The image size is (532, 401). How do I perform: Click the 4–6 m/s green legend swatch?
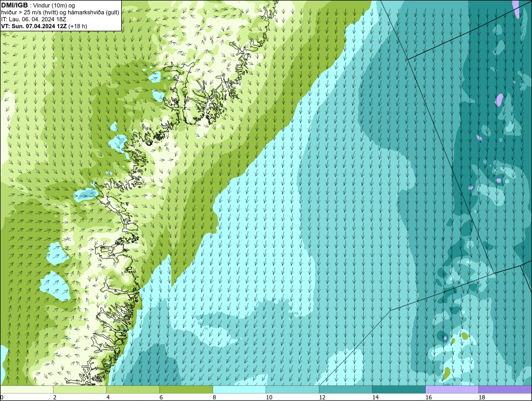pos(133,389)
